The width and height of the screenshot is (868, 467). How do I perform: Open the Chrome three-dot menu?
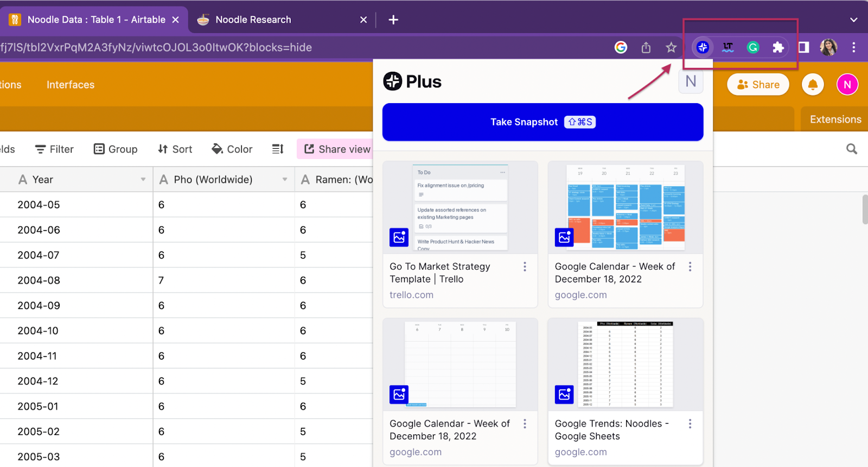pyautogui.click(x=854, y=47)
